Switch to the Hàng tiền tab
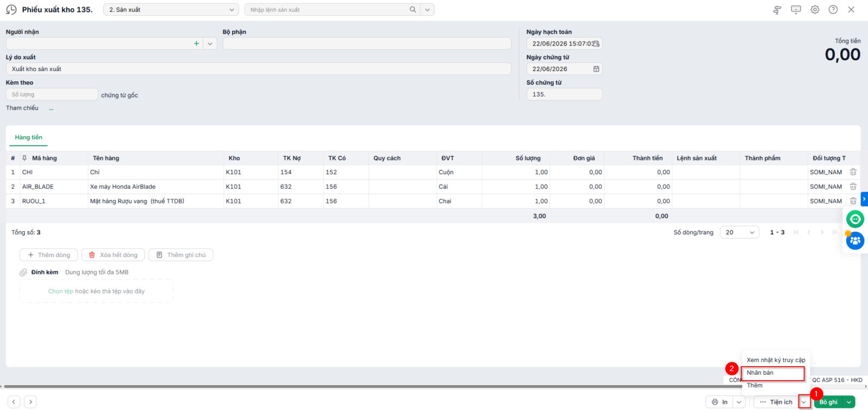 pyautogui.click(x=28, y=138)
